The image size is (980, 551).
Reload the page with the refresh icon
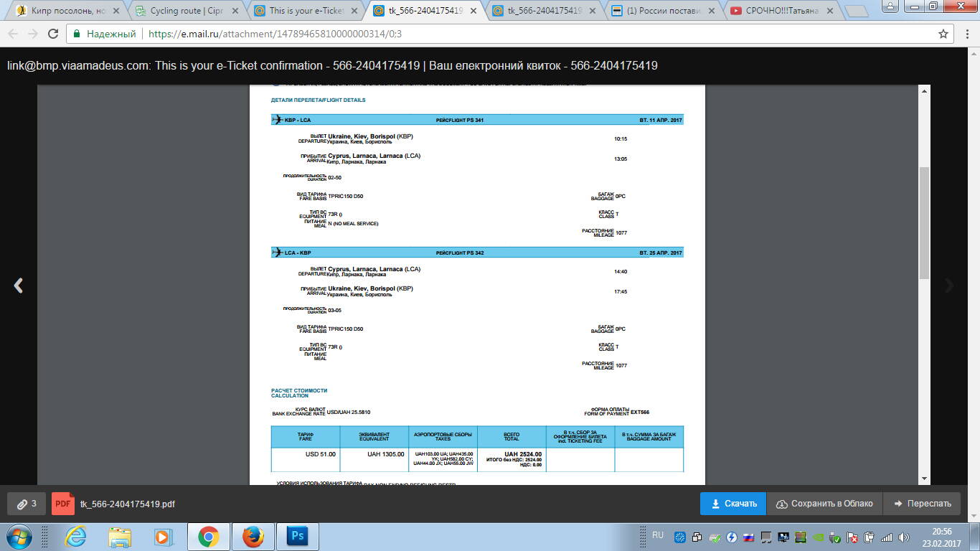53,34
